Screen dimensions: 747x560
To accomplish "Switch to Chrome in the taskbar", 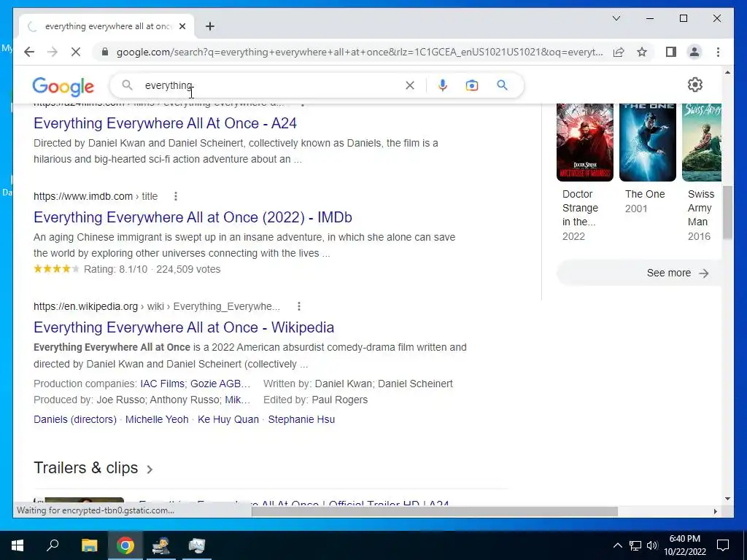I will [125, 545].
